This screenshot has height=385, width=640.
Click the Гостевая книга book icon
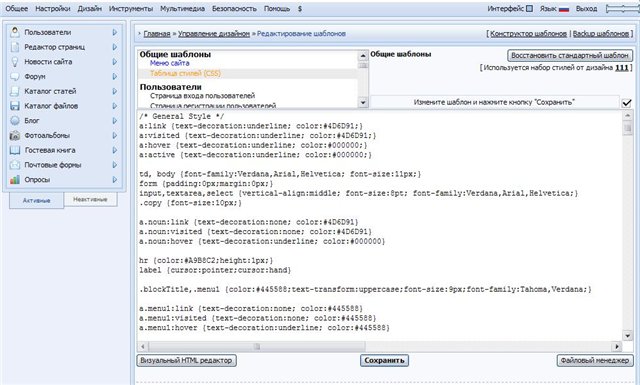(15, 150)
